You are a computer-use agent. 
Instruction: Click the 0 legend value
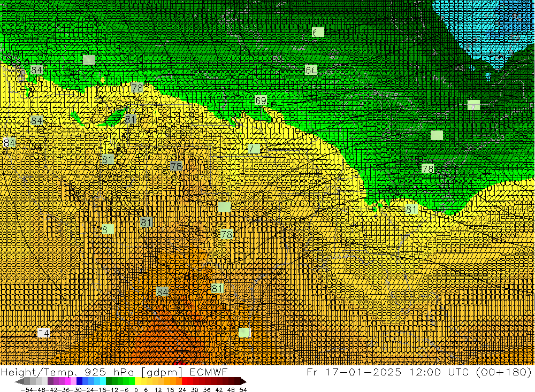[136, 390]
